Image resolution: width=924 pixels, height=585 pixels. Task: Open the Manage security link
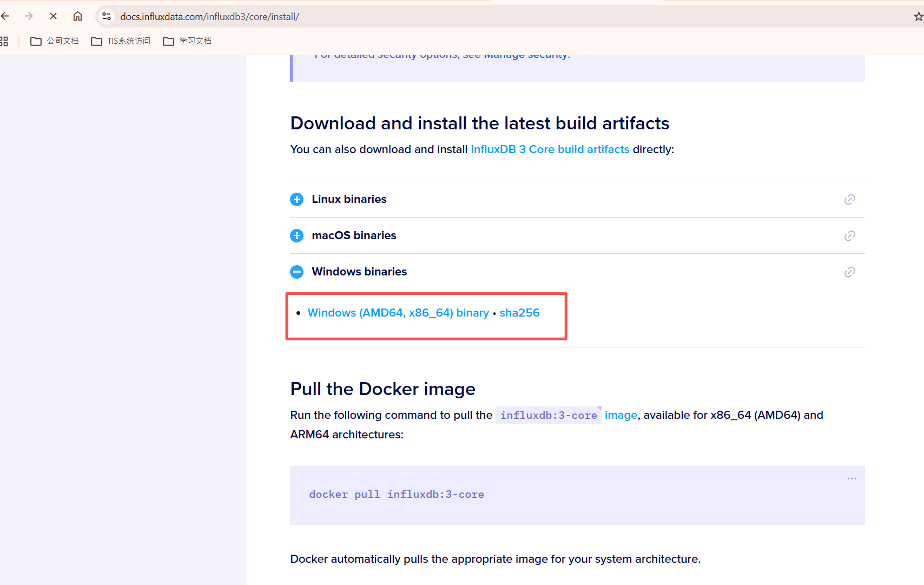click(525, 56)
